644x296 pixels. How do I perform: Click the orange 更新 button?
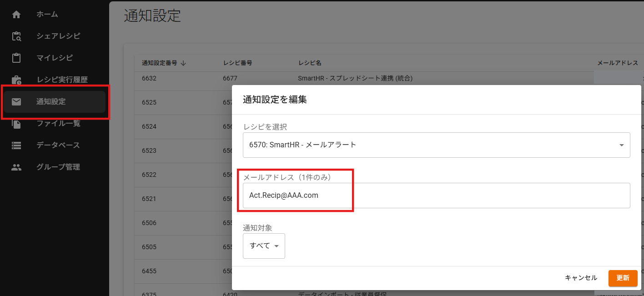click(x=623, y=278)
